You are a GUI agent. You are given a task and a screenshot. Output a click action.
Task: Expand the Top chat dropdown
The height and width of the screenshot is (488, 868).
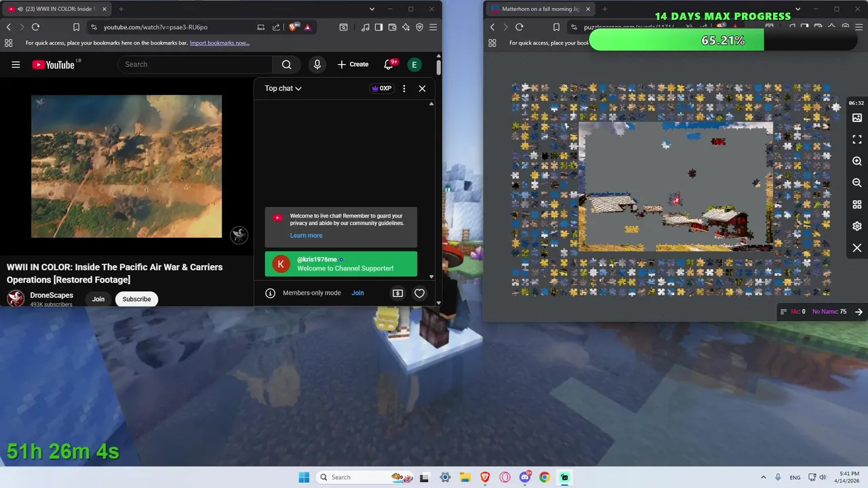point(283,88)
